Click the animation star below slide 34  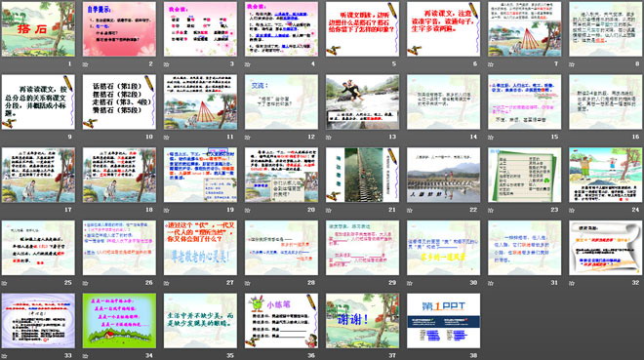click(x=86, y=356)
